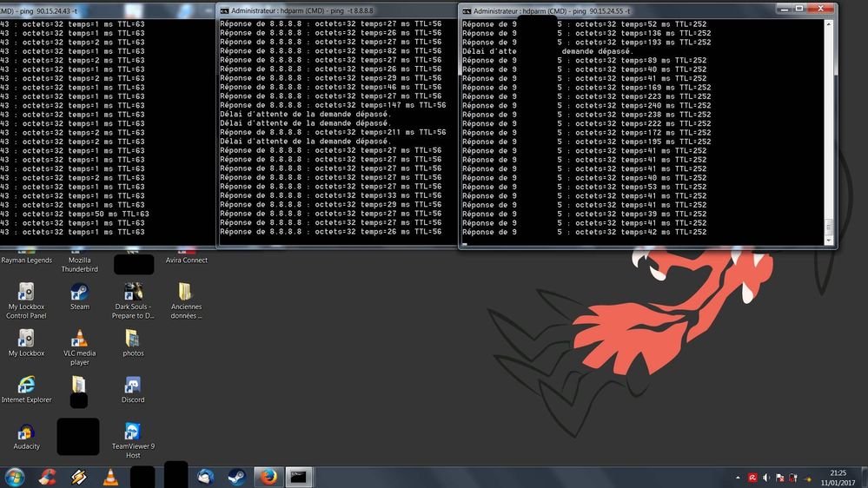
Task: Maximize the 90.15.24.55 ping window
Action: point(799,9)
